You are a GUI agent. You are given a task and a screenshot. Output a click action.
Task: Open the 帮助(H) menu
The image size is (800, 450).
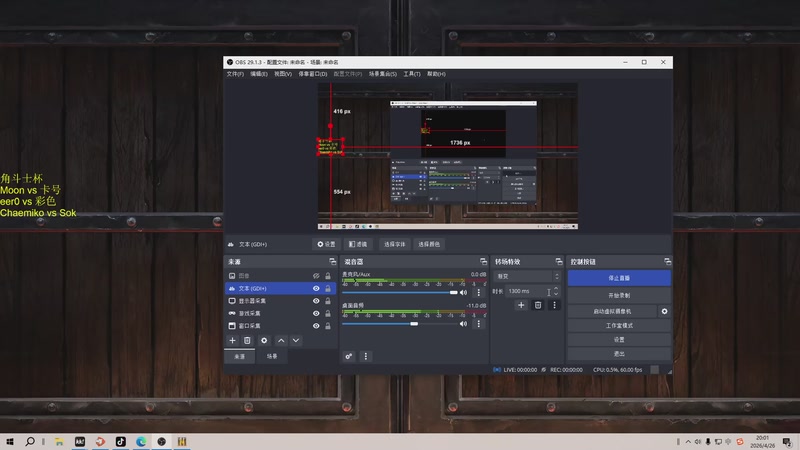[x=436, y=74]
